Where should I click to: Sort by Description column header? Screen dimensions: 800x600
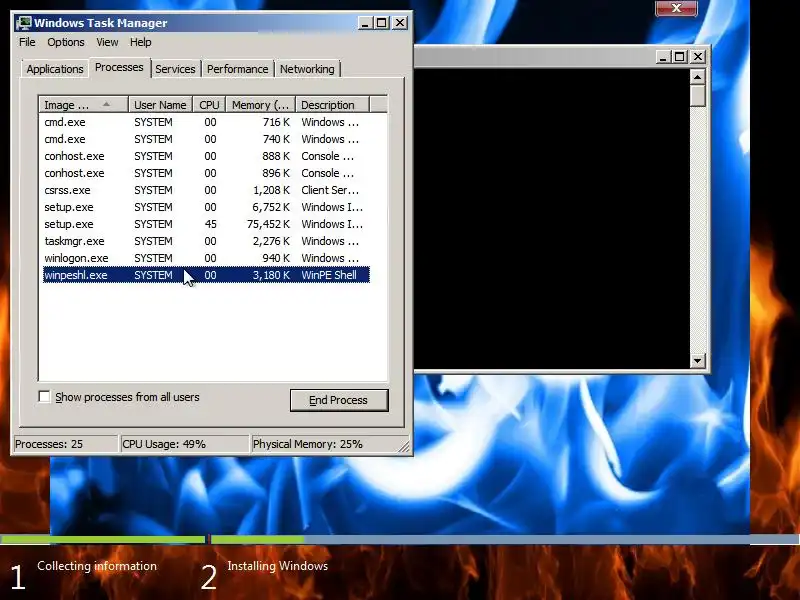click(332, 105)
